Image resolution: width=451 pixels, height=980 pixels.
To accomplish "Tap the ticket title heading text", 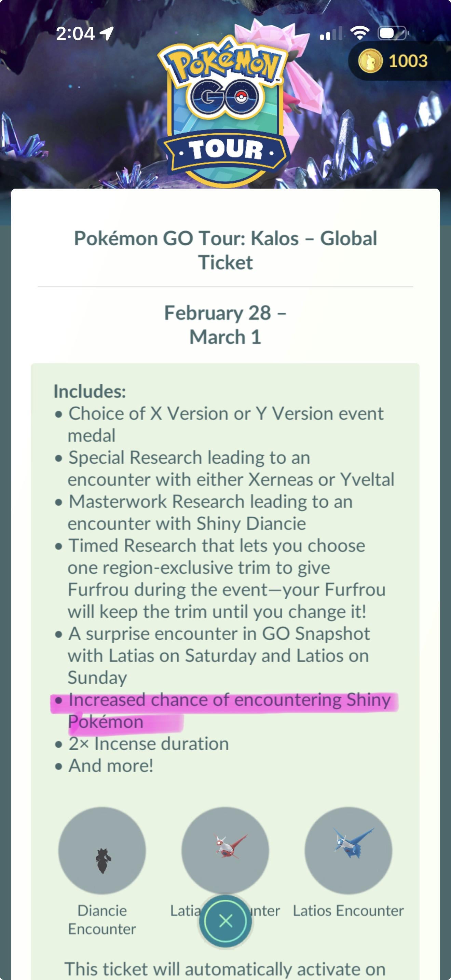I will (225, 250).
